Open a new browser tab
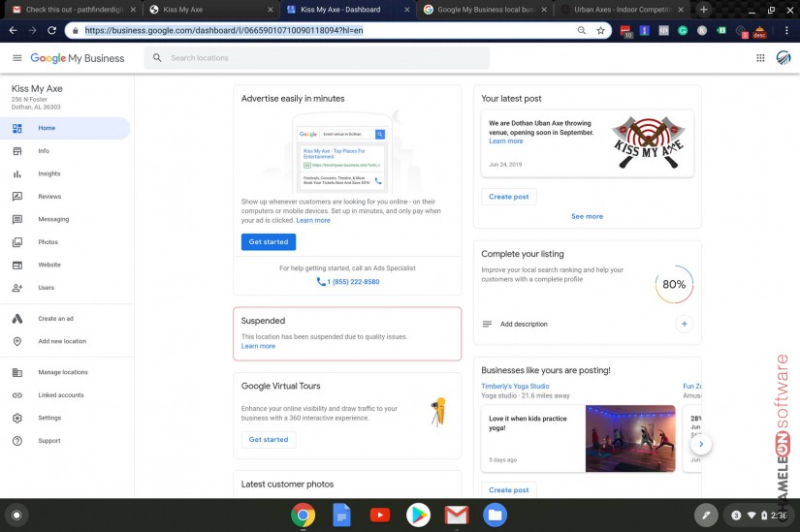The height and width of the screenshot is (532, 800). (704, 9)
